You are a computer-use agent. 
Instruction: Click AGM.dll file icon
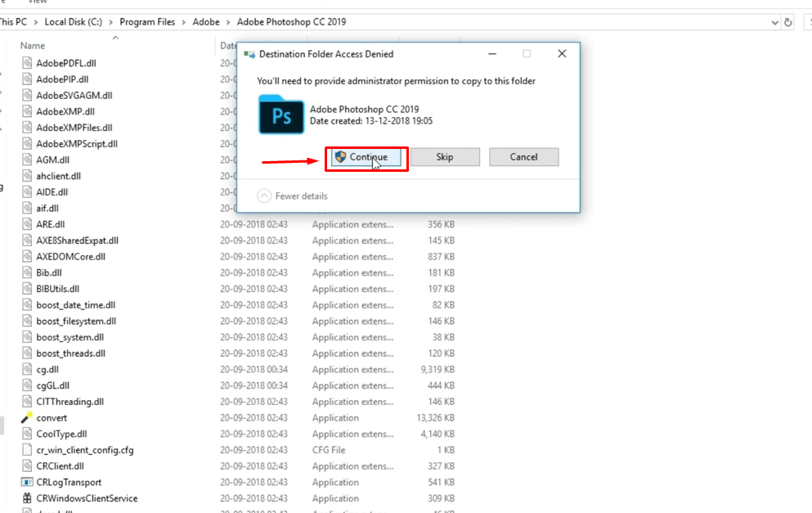coord(27,159)
